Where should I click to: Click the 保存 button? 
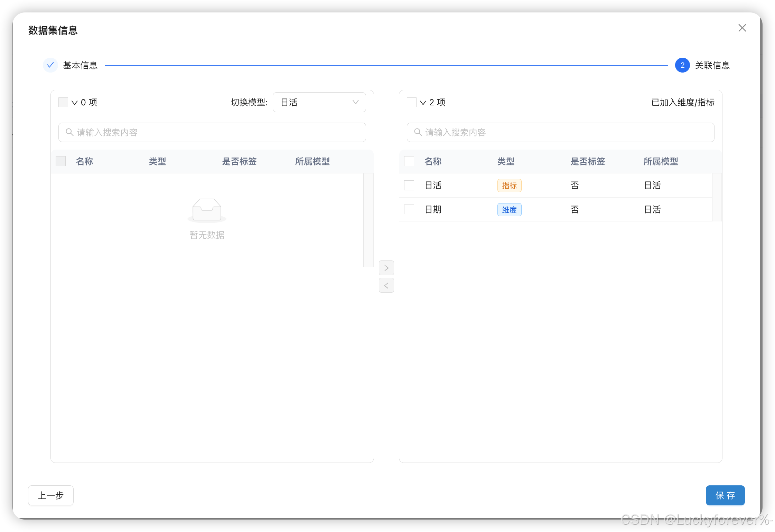(x=725, y=495)
